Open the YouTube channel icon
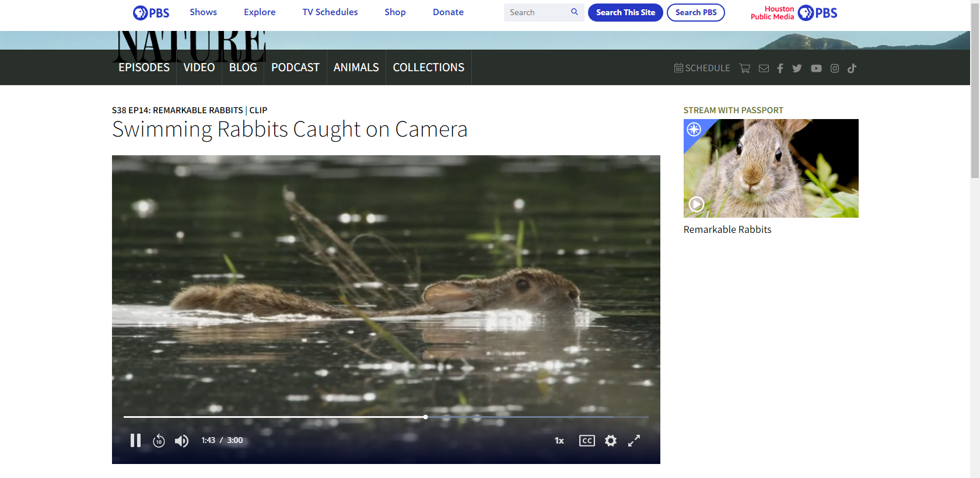Screen dimensions: 980x478 816,68
